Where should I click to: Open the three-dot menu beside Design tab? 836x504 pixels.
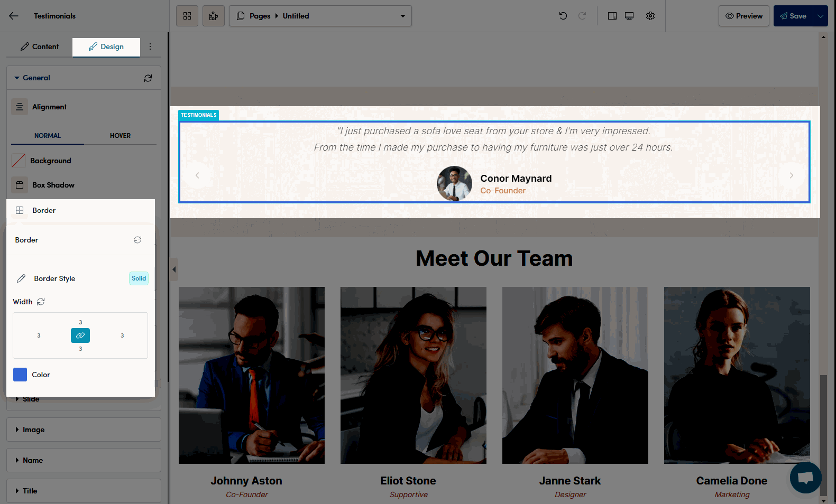pos(150,46)
